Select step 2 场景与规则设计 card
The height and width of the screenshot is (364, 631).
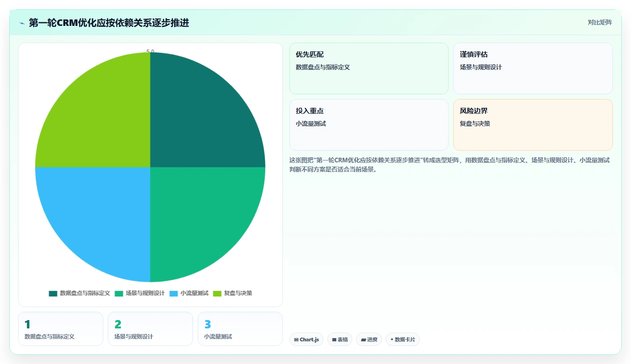point(150,329)
